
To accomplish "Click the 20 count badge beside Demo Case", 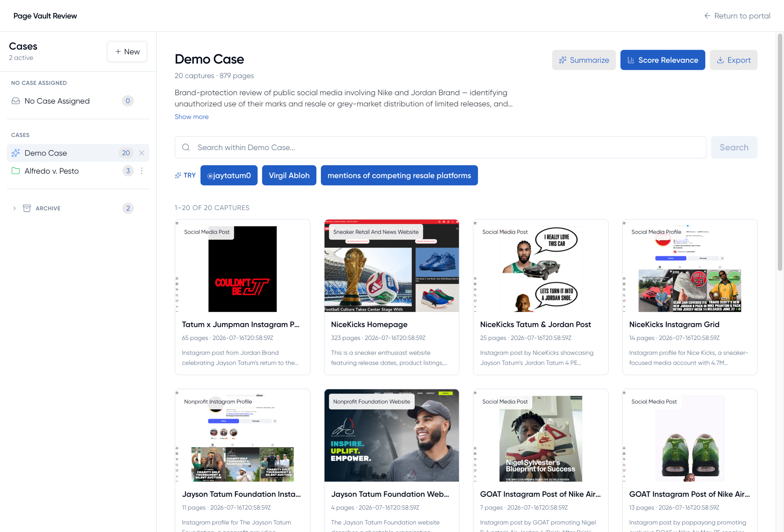I will [x=126, y=153].
